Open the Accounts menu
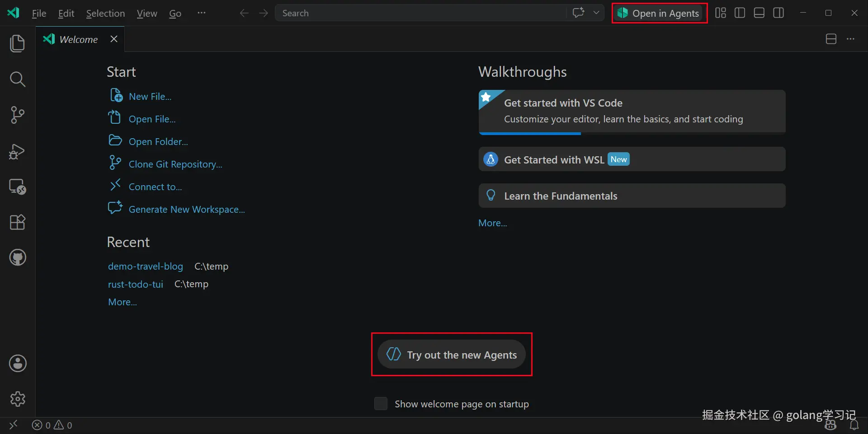 click(x=18, y=363)
